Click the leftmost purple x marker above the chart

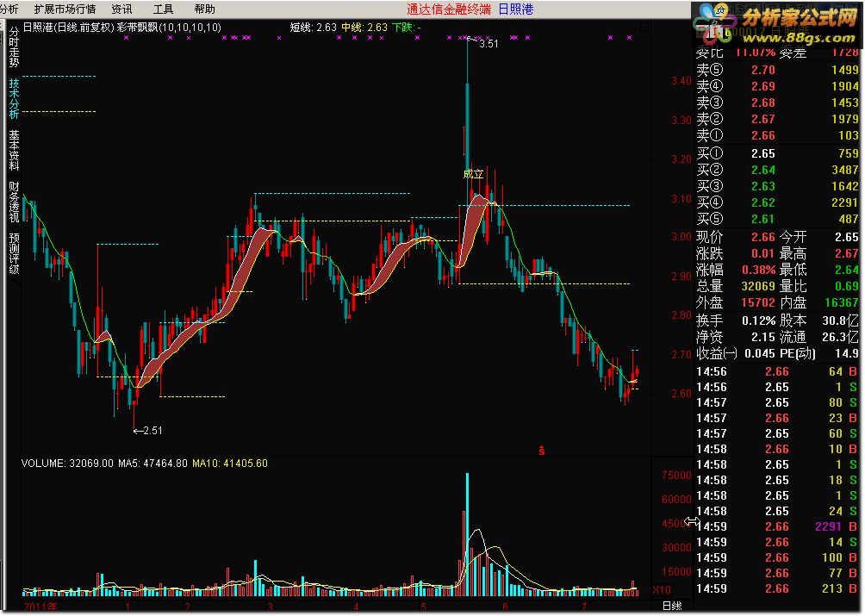127,38
